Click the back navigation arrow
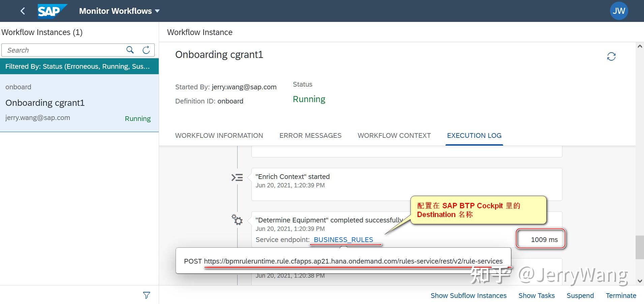The image size is (644, 304). 22,11
